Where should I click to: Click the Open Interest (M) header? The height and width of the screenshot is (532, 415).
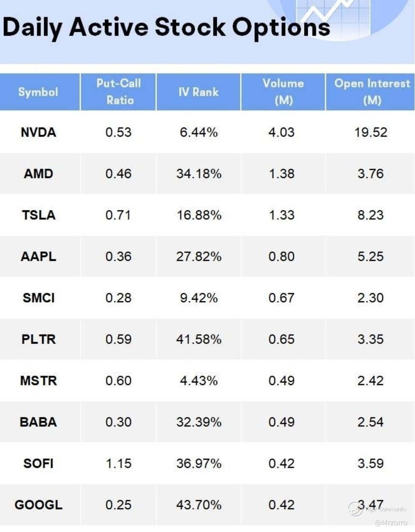tap(372, 92)
